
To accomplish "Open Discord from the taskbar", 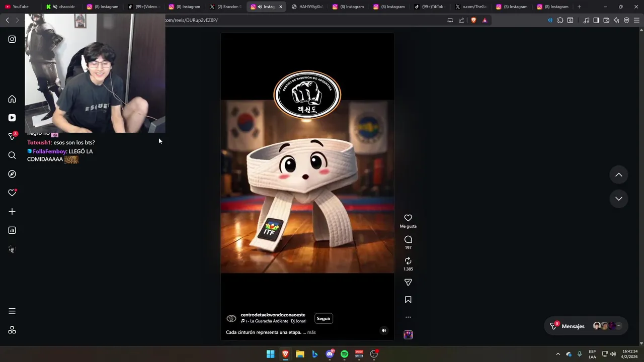I will (x=330, y=354).
